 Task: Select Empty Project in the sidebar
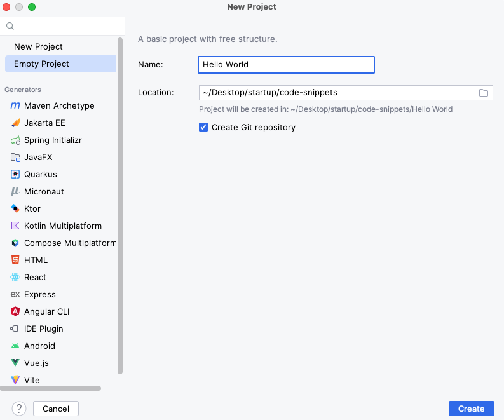pyautogui.click(x=60, y=64)
